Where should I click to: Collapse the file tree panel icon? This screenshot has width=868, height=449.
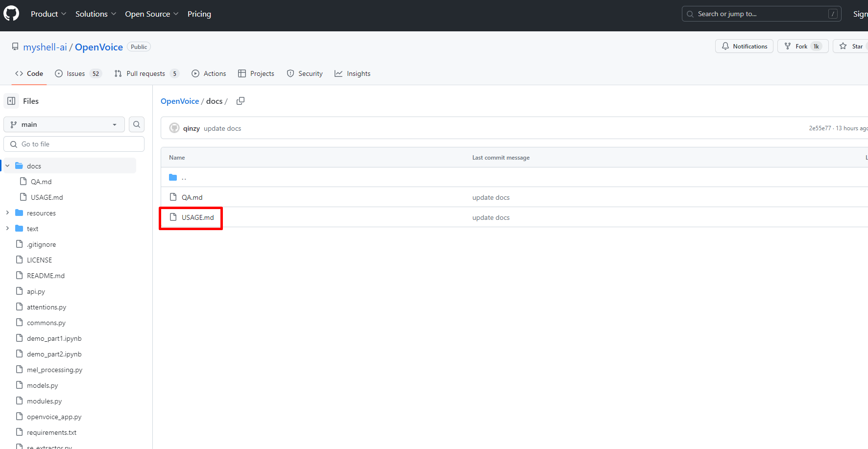(x=11, y=101)
